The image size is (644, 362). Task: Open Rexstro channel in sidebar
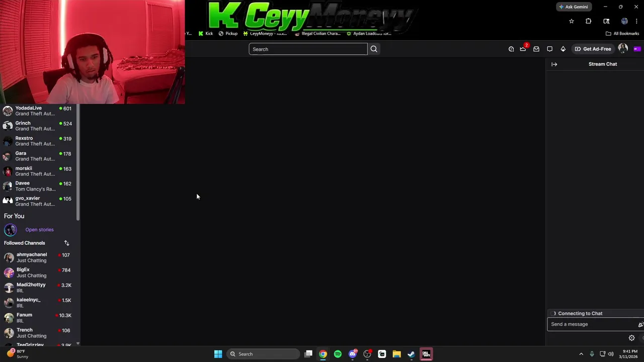pos(38,141)
